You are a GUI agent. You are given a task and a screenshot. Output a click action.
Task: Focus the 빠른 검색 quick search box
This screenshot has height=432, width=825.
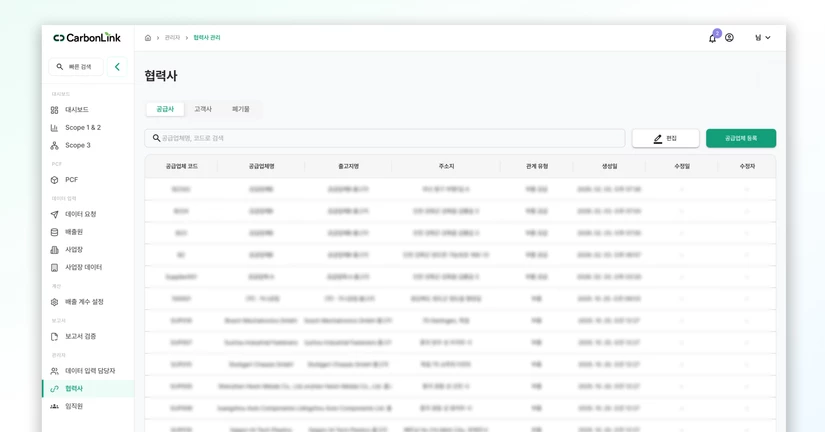tap(76, 67)
